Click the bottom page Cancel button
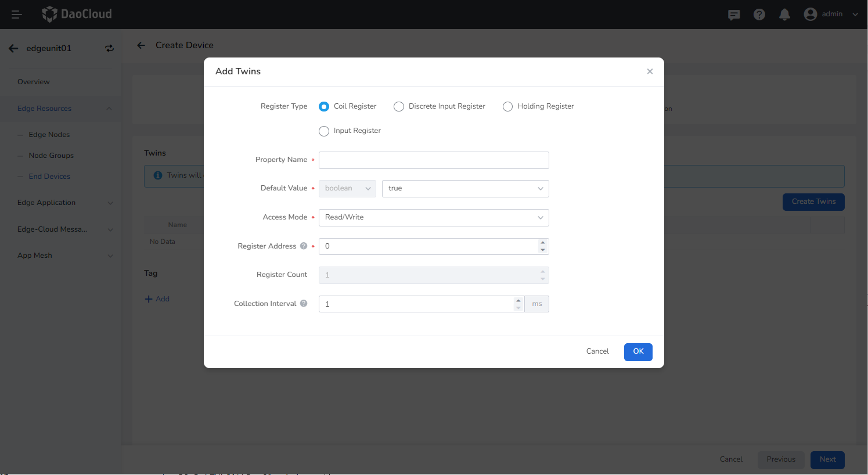Viewport: 868px width, 475px height. [731, 459]
